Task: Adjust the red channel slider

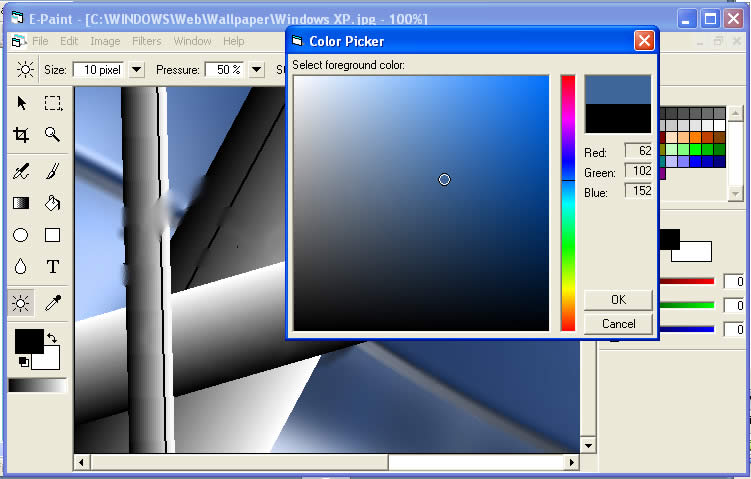Action: (687, 281)
